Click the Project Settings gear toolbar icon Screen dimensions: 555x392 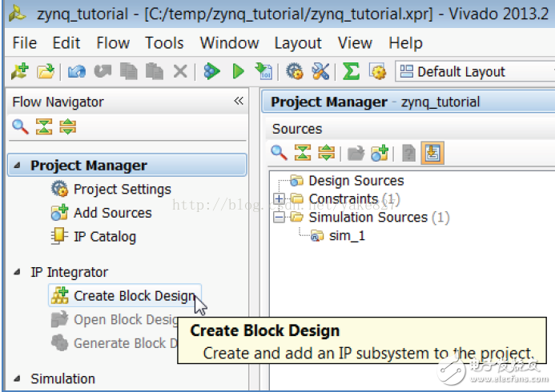295,71
